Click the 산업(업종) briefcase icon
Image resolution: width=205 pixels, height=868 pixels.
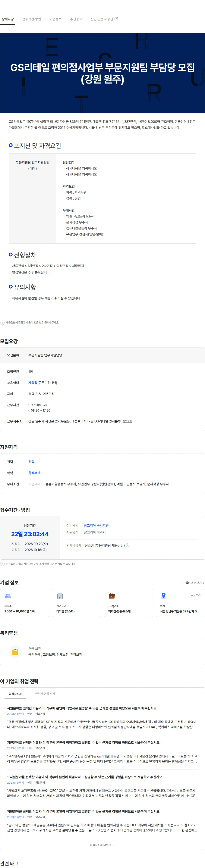click(x=111, y=596)
